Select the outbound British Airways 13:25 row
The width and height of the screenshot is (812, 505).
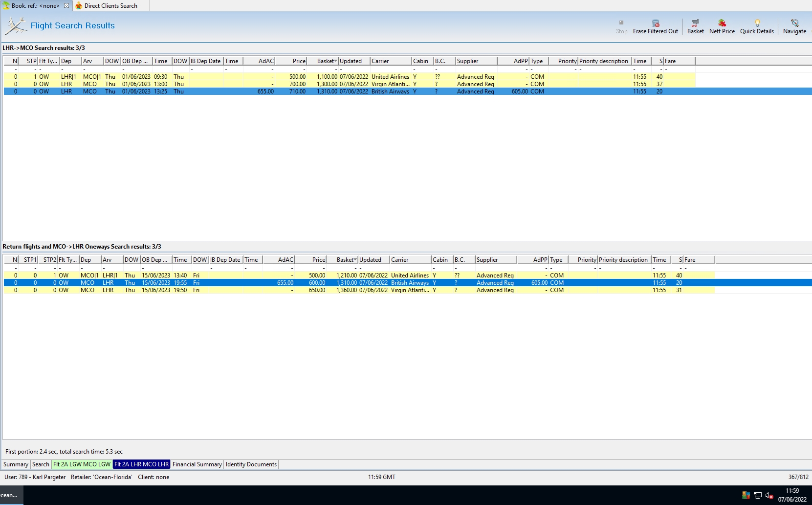pos(408,92)
